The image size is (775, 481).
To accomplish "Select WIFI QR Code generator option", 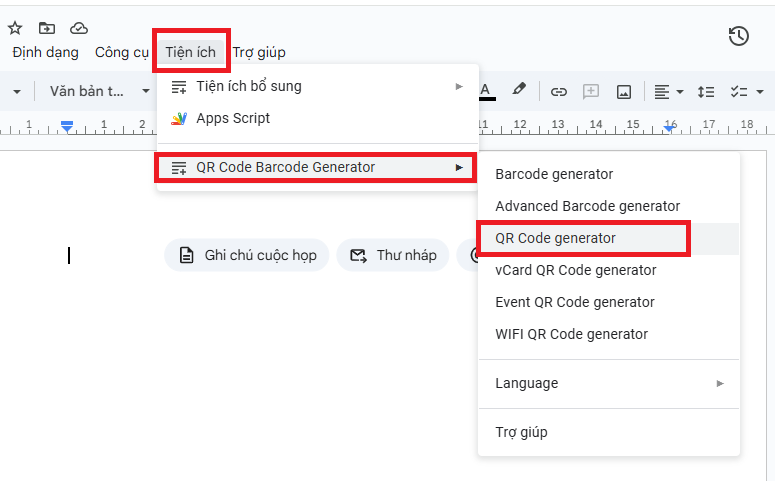I will coord(571,334).
